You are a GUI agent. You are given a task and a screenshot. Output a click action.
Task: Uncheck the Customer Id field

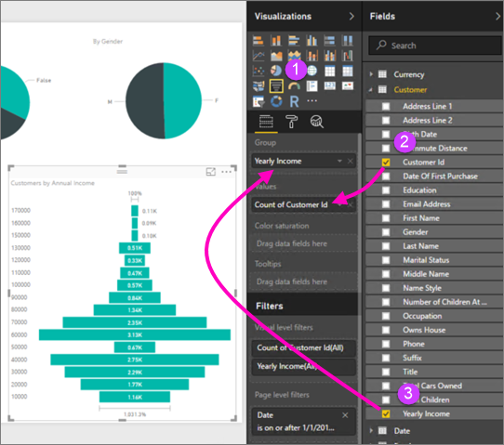click(x=386, y=163)
